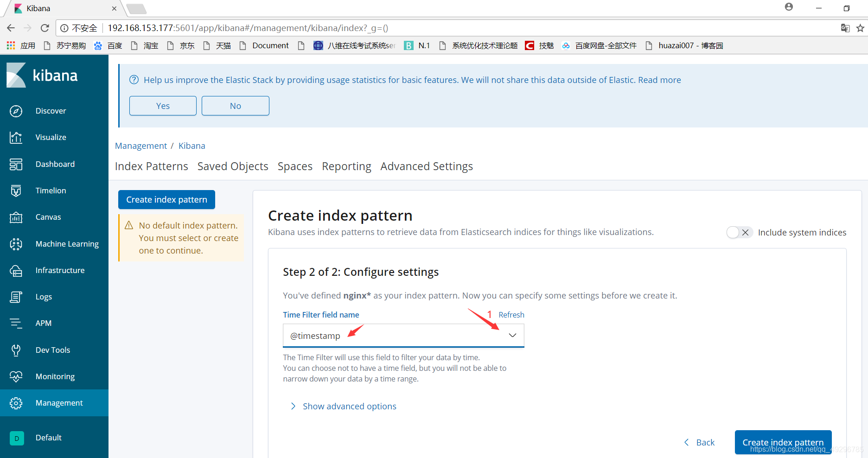Open Read more link in banner
Viewport: 868px width, 458px height.
[659, 80]
